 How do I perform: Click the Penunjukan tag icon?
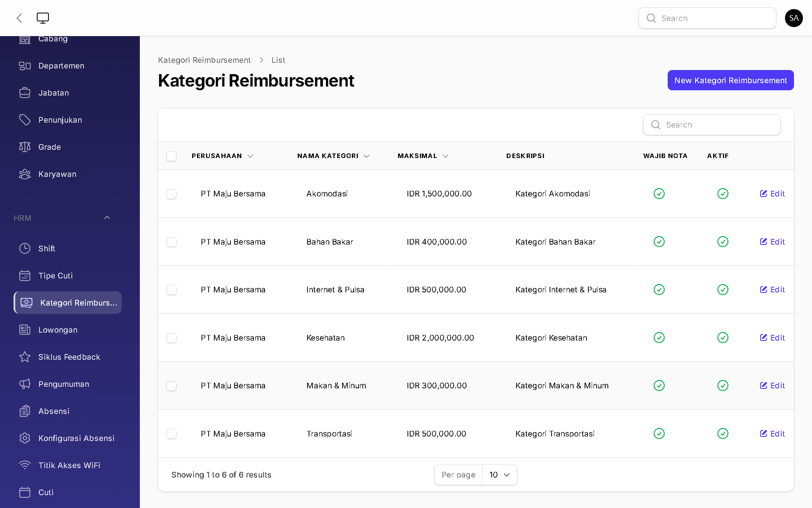click(25, 120)
